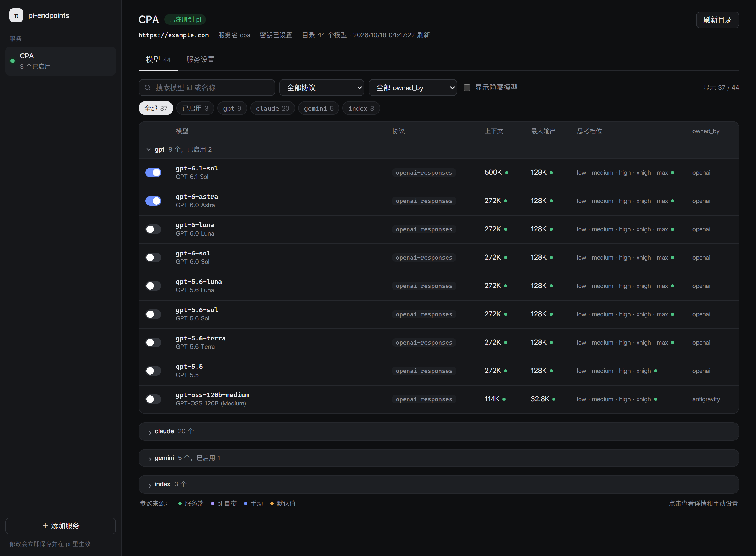Click the owned_by column header

706,131
